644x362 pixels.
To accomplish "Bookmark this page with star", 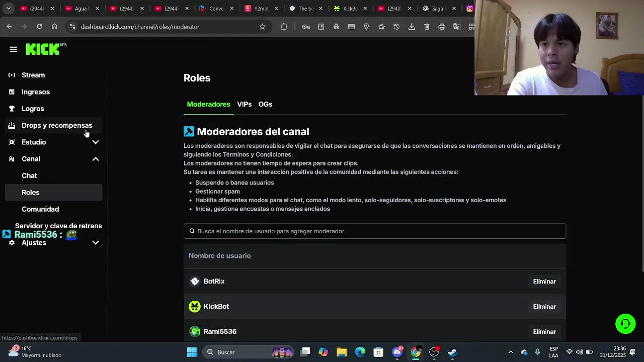I will click(262, 27).
